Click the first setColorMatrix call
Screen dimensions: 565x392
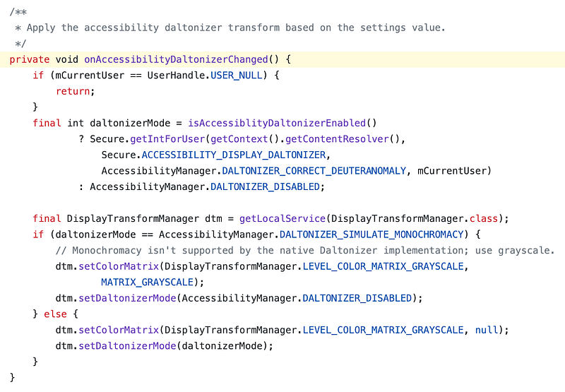pos(119,266)
